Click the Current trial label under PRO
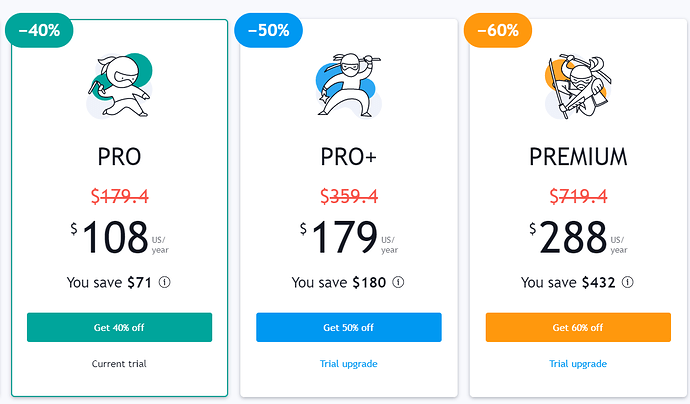690x404 pixels. 119,364
